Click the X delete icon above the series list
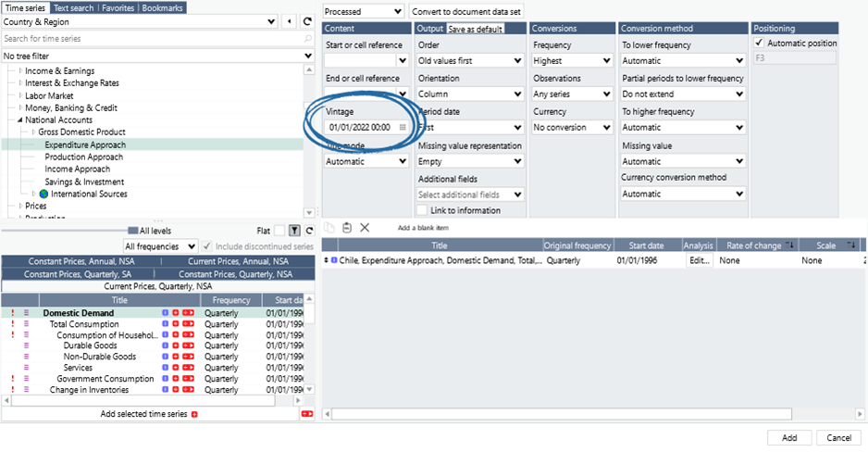This screenshot has height=452, width=868. tap(365, 228)
